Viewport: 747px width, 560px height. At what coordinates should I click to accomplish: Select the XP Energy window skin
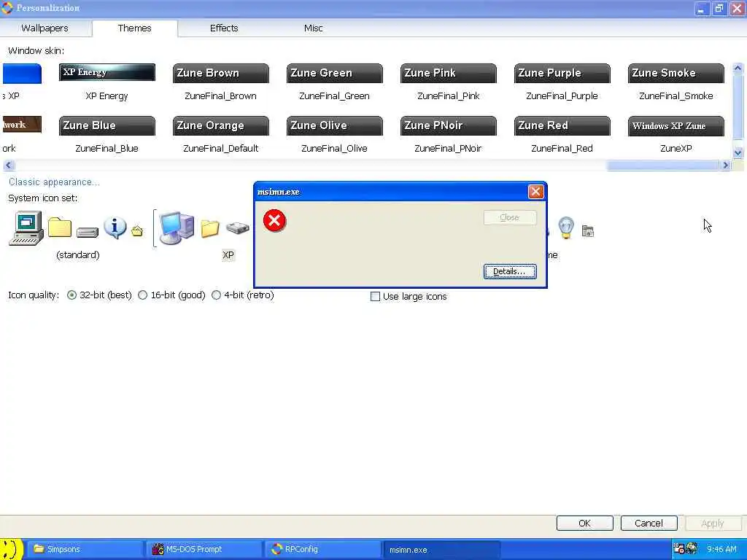(107, 72)
